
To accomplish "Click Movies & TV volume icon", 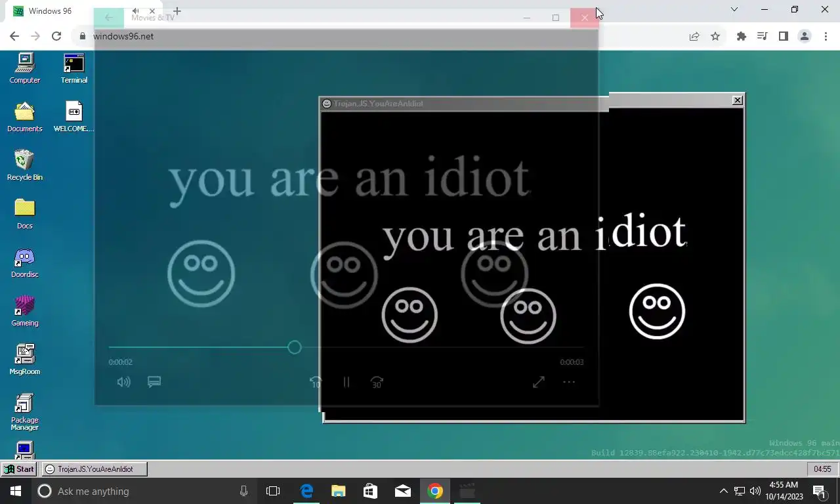I will [x=123, y=382].
